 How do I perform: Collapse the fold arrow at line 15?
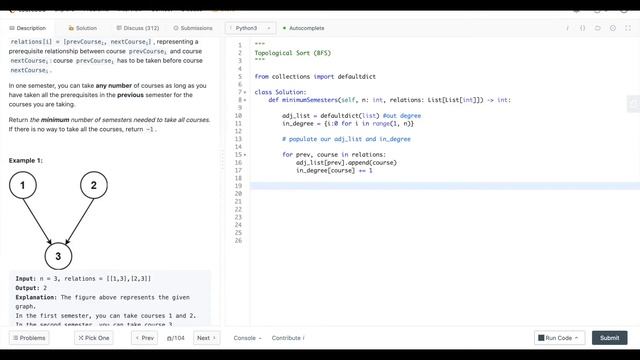tap(245, 155)
